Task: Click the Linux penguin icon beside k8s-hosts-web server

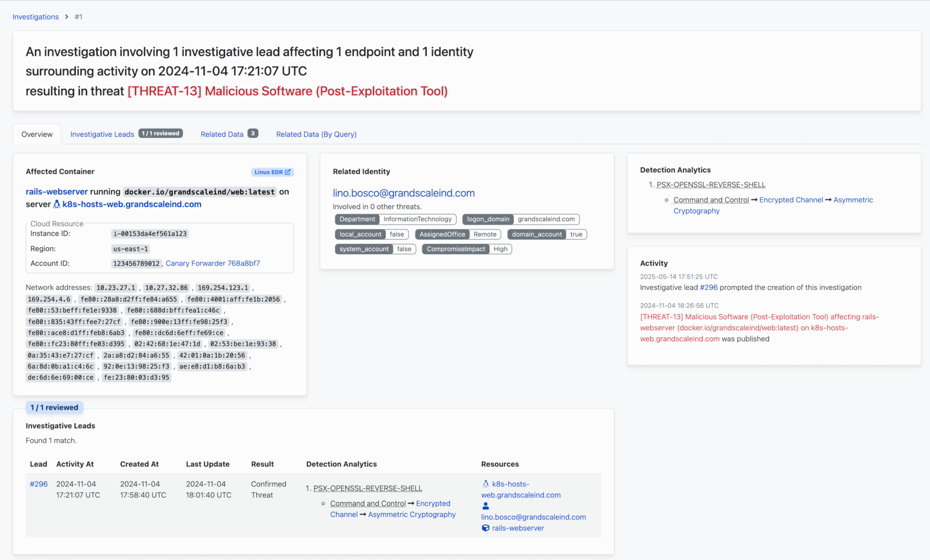Action: tap(57, 204)
